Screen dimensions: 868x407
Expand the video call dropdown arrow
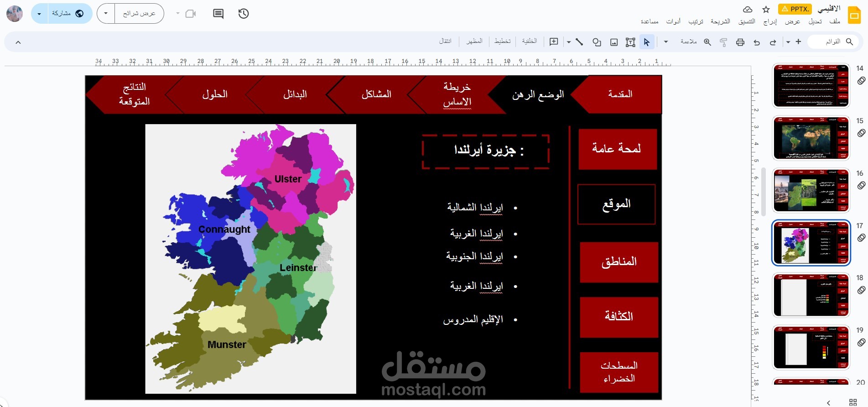(x=178, y=14)
